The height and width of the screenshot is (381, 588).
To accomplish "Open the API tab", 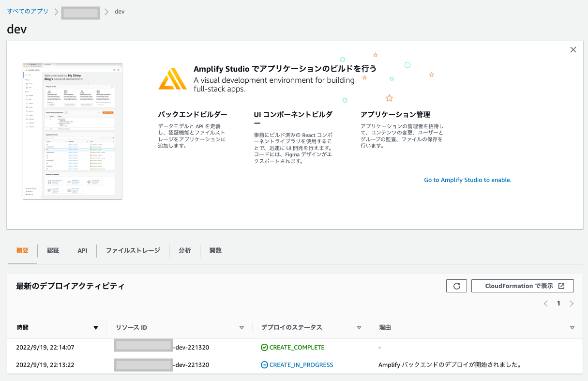I will [x=82, y=250].
